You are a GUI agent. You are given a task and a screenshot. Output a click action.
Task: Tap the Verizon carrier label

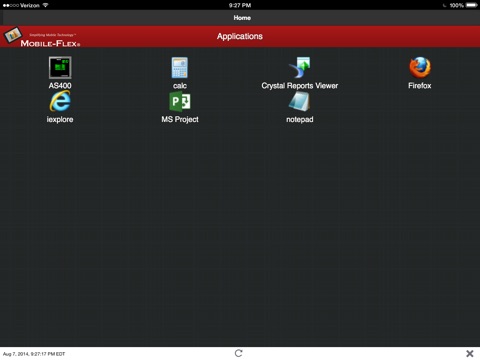[30, 5]
